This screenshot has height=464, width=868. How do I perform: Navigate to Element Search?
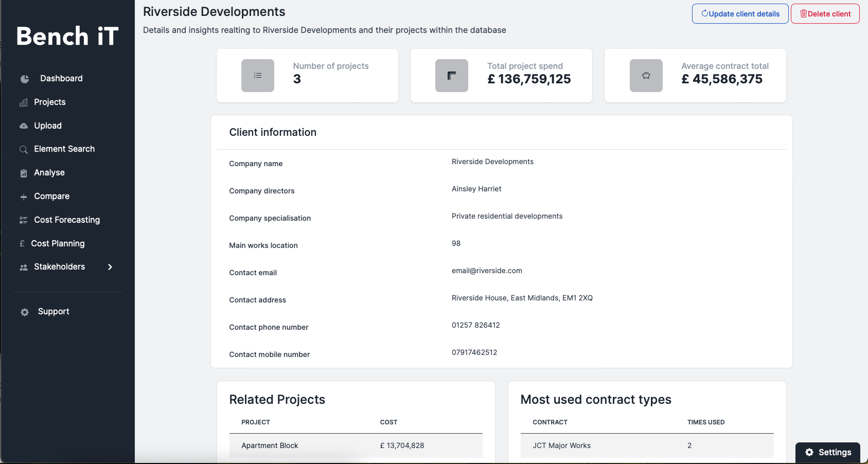(x=64, y=149)
